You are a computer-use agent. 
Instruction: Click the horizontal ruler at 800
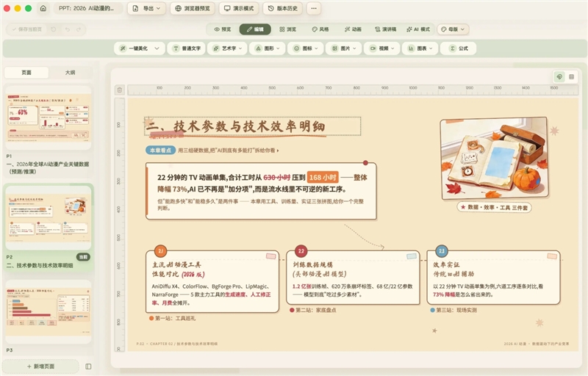(x=300, y=90)
